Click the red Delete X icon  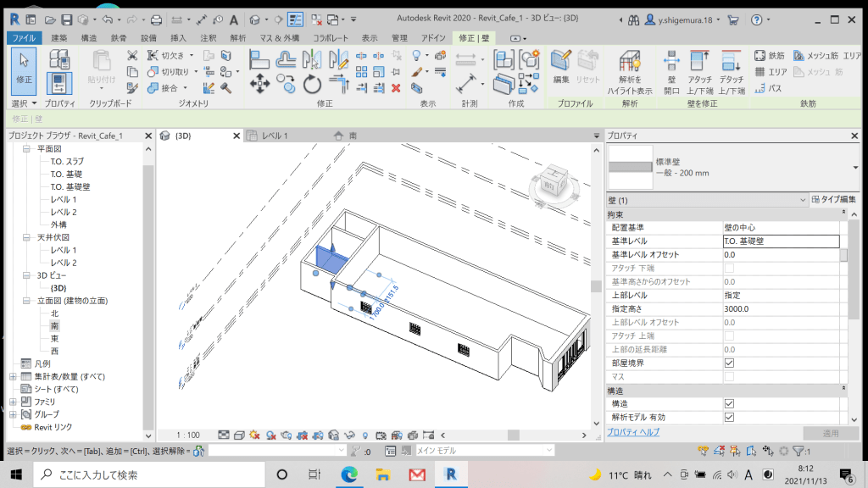click(396, 87)
